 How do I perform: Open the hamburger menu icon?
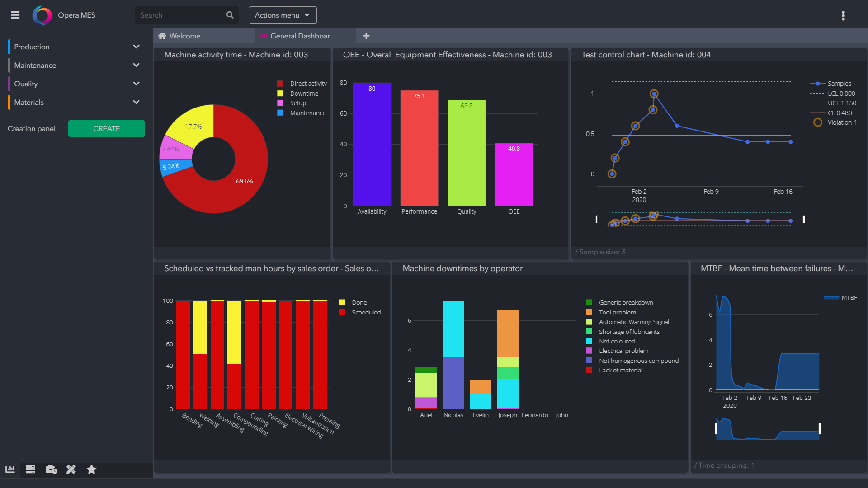(x=15, y=15)
